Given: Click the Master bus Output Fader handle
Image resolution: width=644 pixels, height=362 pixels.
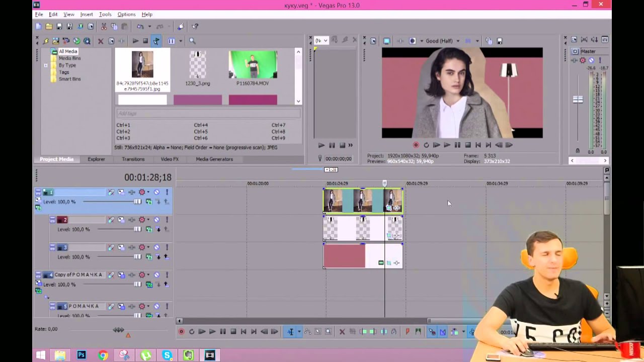Looking at the screenshot, I should point(578,100).
